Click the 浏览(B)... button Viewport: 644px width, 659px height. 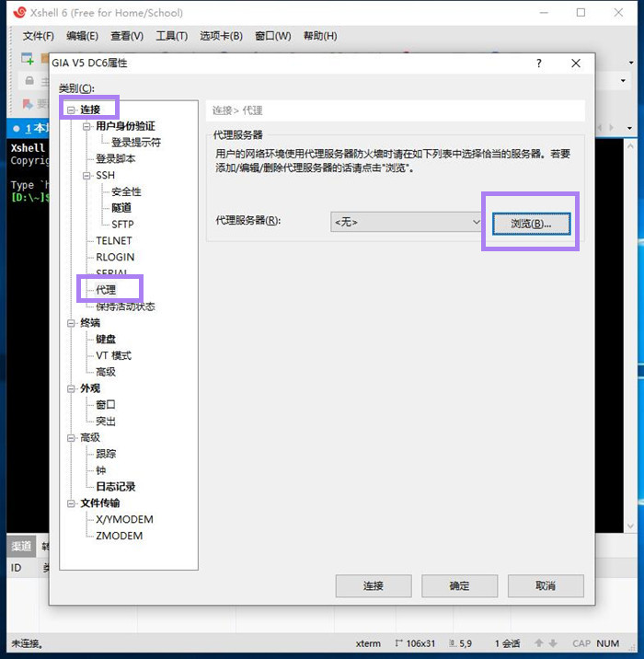pos(532,224)
